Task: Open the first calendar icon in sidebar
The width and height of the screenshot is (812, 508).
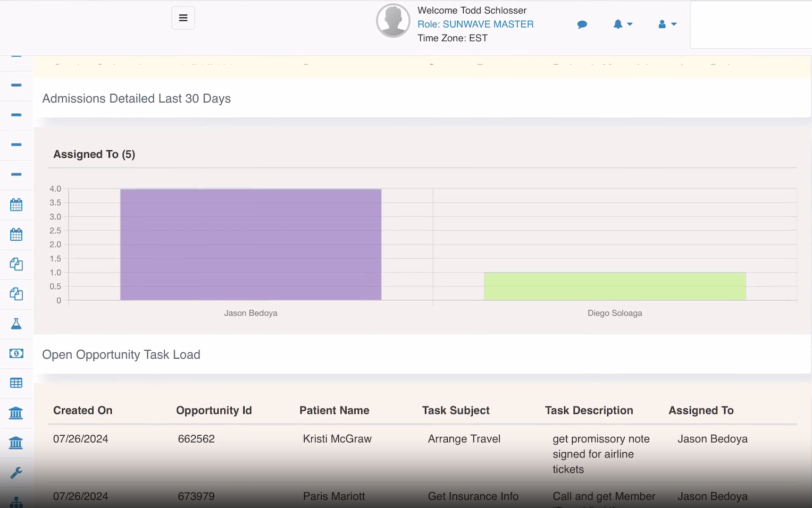Action: (16, 205)
